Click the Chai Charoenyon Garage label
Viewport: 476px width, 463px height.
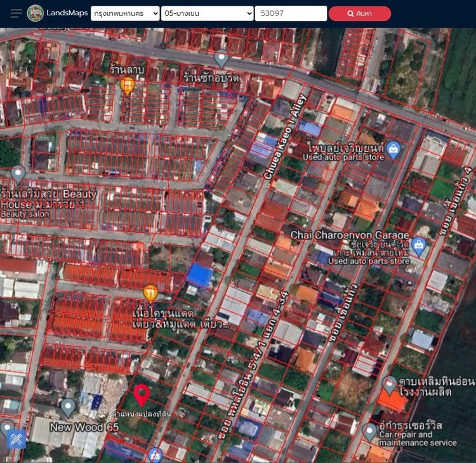pos(350,235)
